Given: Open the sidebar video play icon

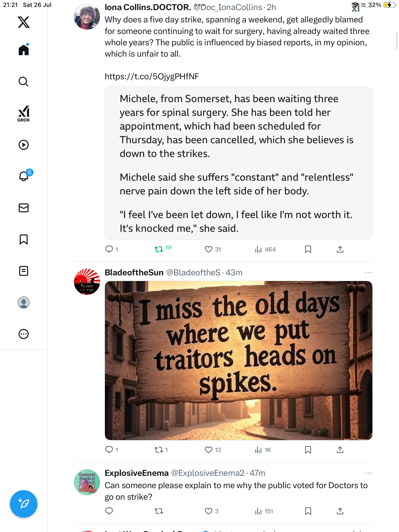Looking at the screenshot, I should coord(24,145).
